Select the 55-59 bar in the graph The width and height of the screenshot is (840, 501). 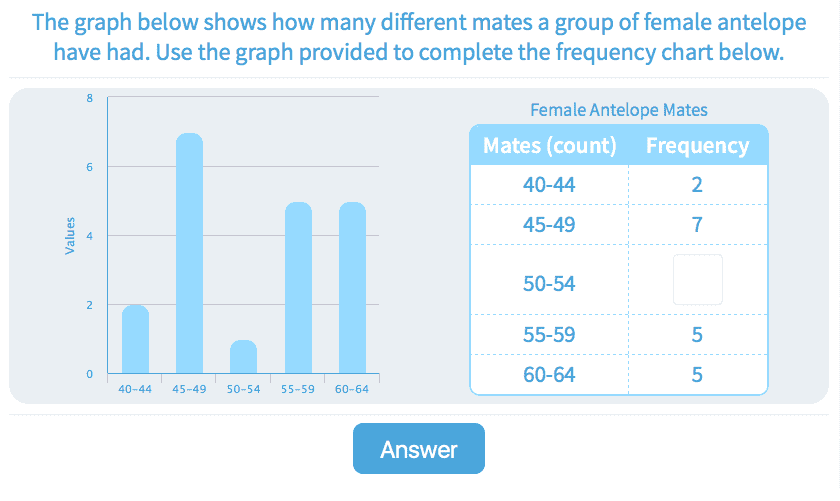tap(298, 289)
